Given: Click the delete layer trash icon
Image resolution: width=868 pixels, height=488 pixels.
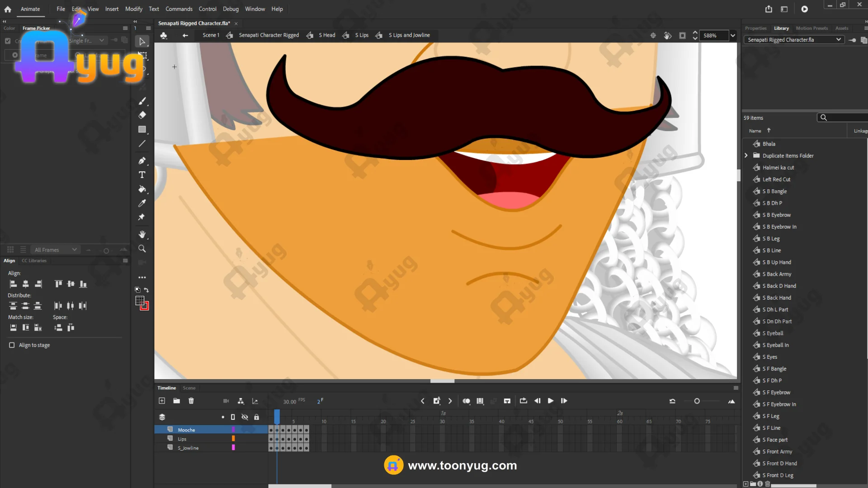Looking at the screenshot, I should coord(191,401).
